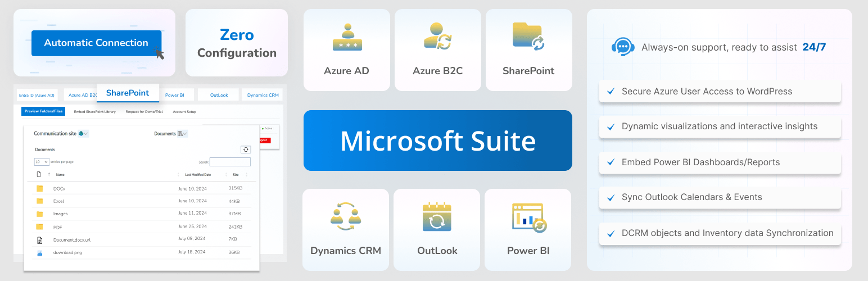Open the Embed SharePoint Library sub-tab
This screenshot has width=868, height=281.
pos(95,112)
